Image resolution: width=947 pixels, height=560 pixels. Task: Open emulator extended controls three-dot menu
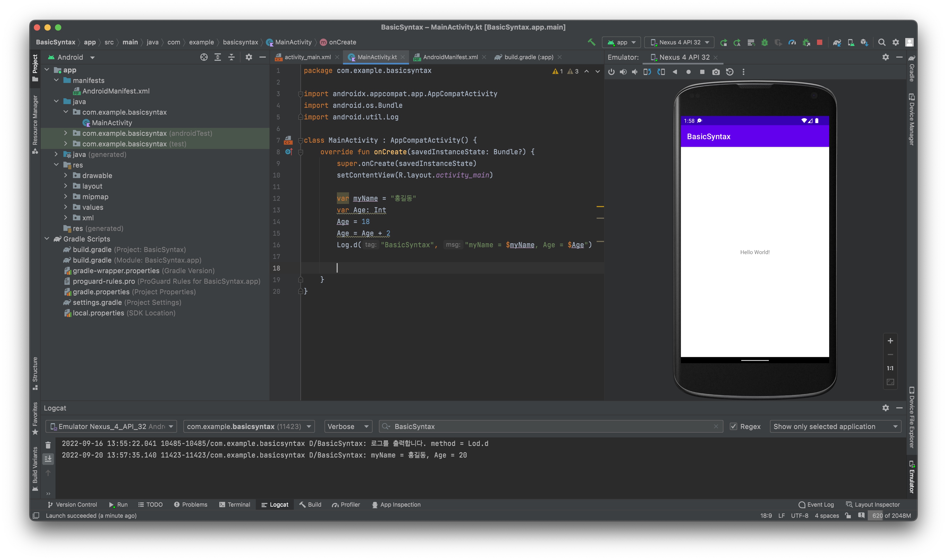[744, 72]
